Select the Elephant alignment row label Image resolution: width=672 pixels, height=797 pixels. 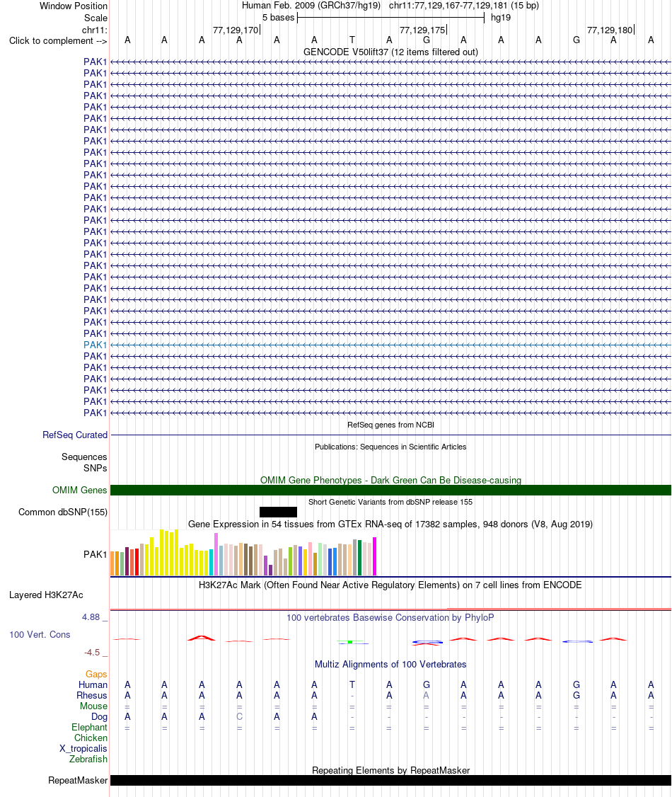tap(89, 728)
